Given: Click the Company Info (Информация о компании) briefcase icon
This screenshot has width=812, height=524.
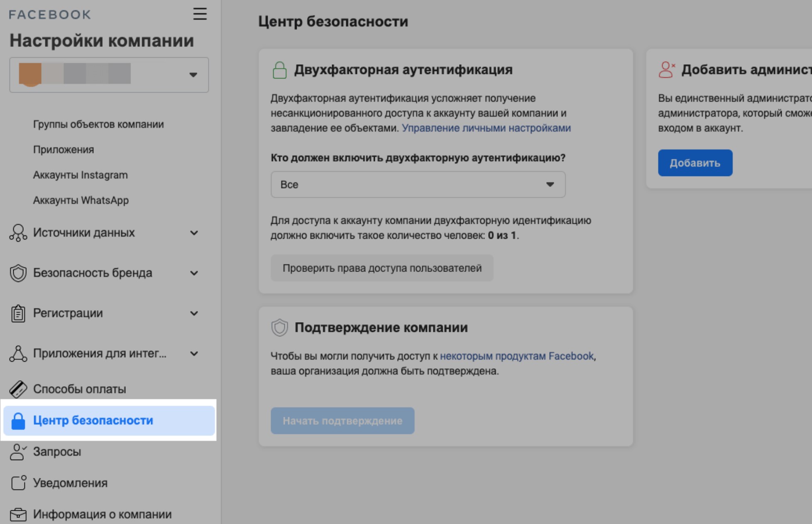Looking at the screenshot, I should coord(18,514).
